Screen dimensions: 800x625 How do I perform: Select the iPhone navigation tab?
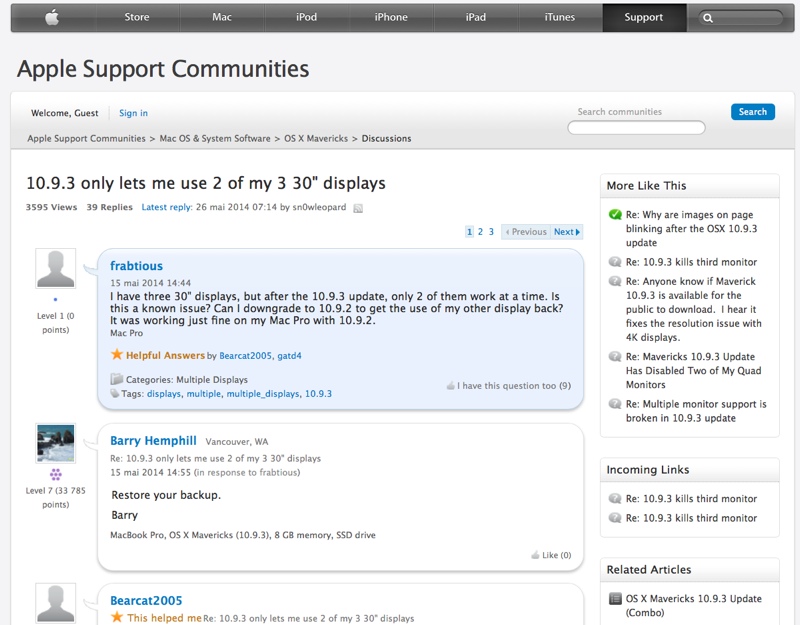click(391, 17)
